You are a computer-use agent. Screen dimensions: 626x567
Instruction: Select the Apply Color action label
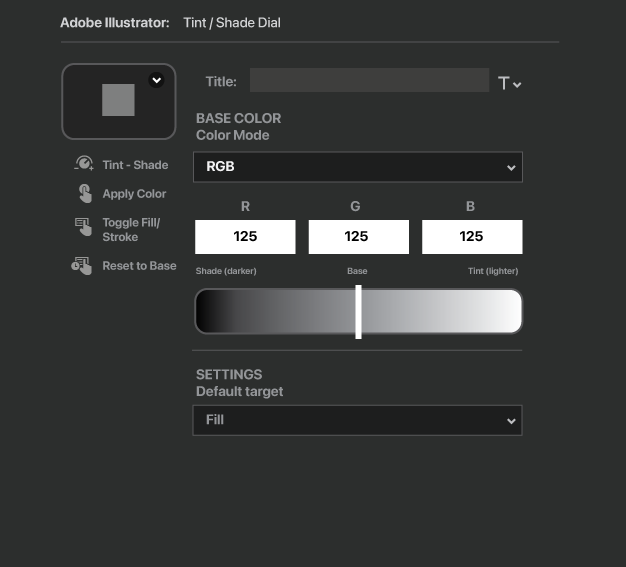[x=134, y=194]
